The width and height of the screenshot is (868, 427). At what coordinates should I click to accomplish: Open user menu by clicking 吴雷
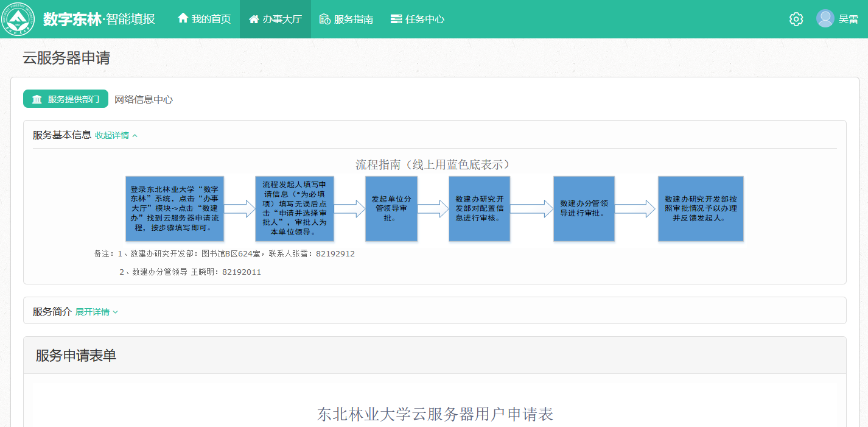point(848,19)
